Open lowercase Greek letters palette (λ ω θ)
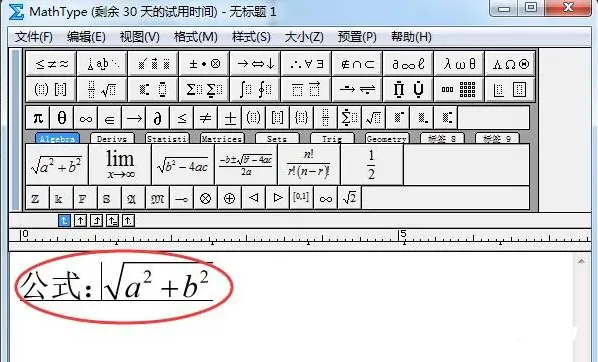This screenshot has width=598, height=362. [459, 64]
